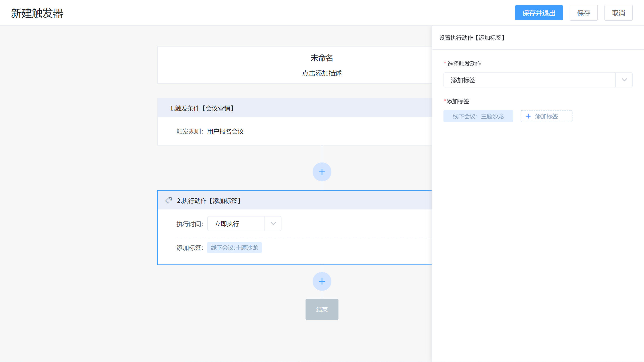Click the 新建触发器 page heading
Viewport: 644px width, 362px height.
click(x=37, y=13)
